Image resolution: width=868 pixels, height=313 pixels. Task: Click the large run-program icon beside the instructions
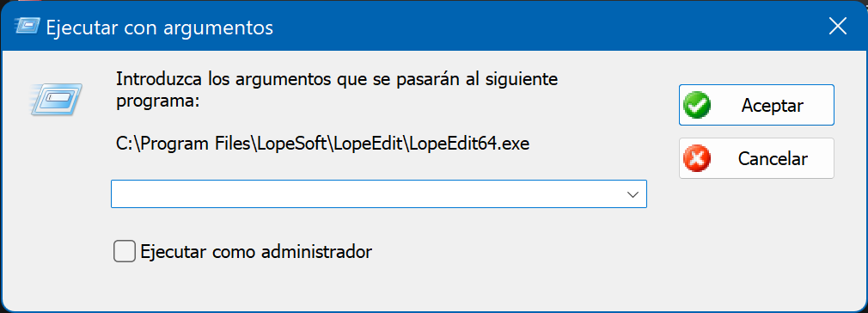pyautogui.click(x=57, y=99)
